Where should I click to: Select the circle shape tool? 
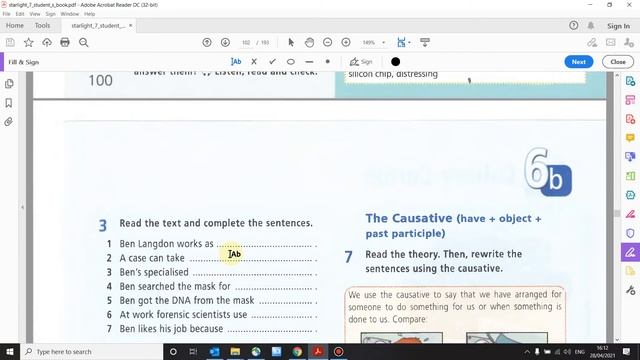coord(291,62)
